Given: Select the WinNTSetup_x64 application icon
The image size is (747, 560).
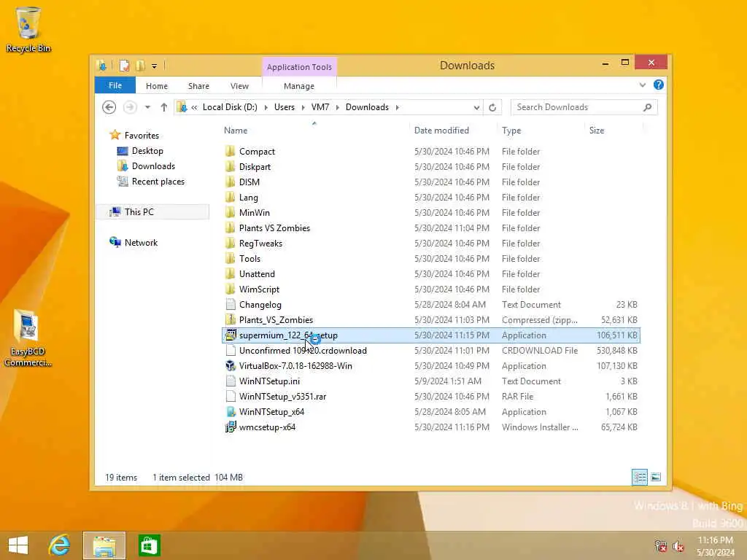Looking at the screenshot, I should (230, 411).
